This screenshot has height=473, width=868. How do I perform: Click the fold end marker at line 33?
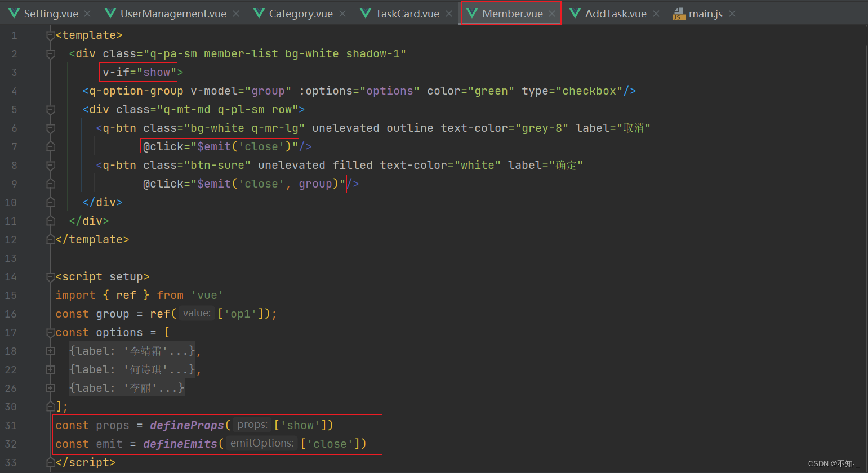[x=51, y=463]
